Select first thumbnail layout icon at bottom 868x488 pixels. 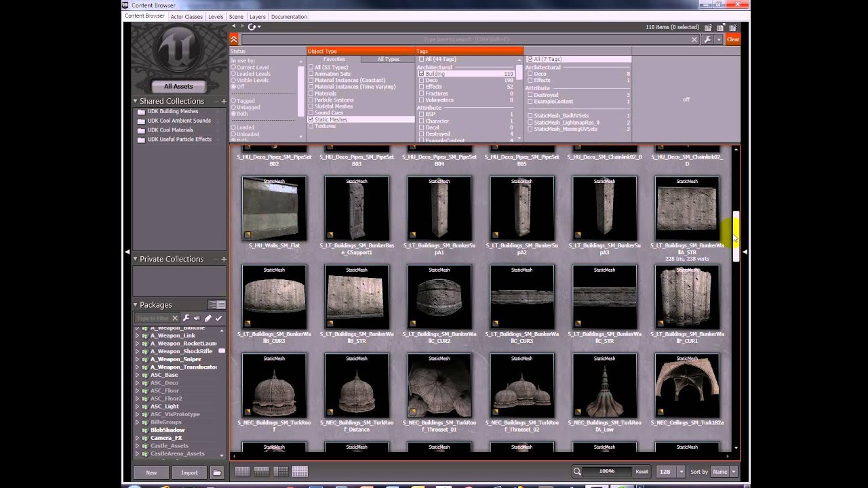click(x=242, y=472)
